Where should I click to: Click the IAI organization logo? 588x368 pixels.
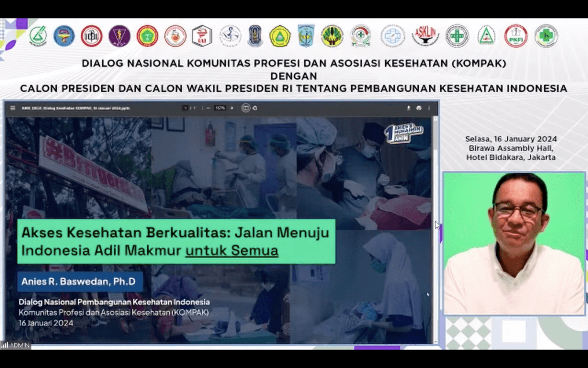(202, 36)
